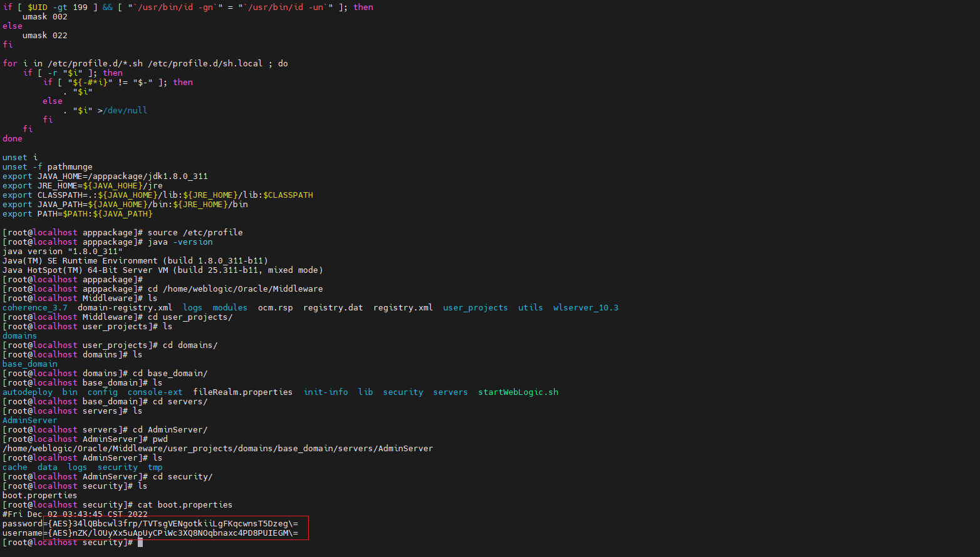Click the 'coherence_3.7' directory name
This screenshot has width=980, height=557.
pos(35,308)
